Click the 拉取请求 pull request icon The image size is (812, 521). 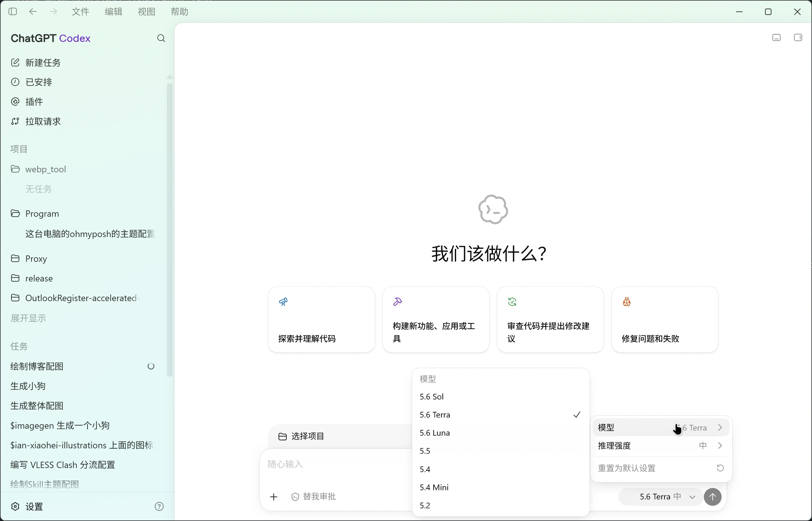tap(15, 121)
